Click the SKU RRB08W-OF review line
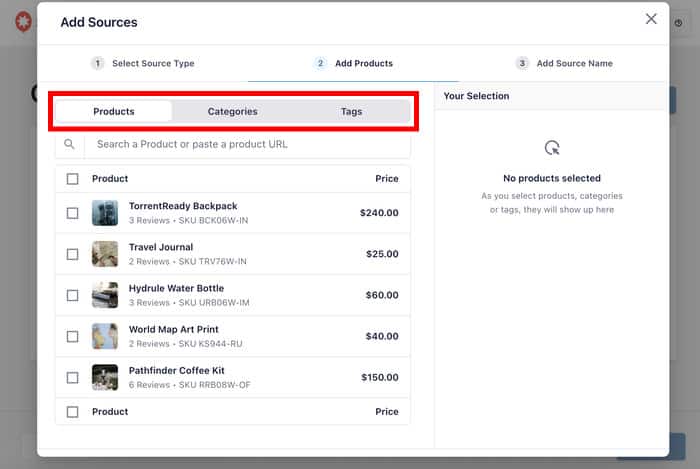Image resolution: width=700 pixels, height=469 pixels. [x=189, y=385]
